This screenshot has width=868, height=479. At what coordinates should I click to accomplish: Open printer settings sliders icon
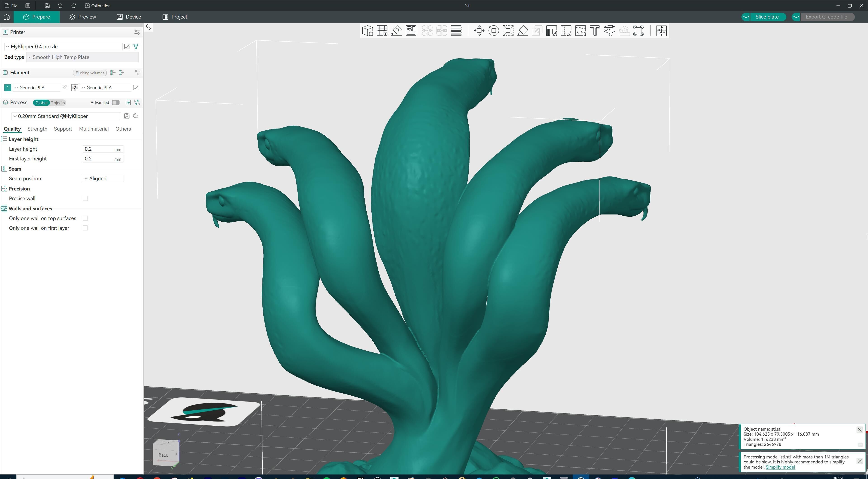pyautogui.click(x=137, y=32)
